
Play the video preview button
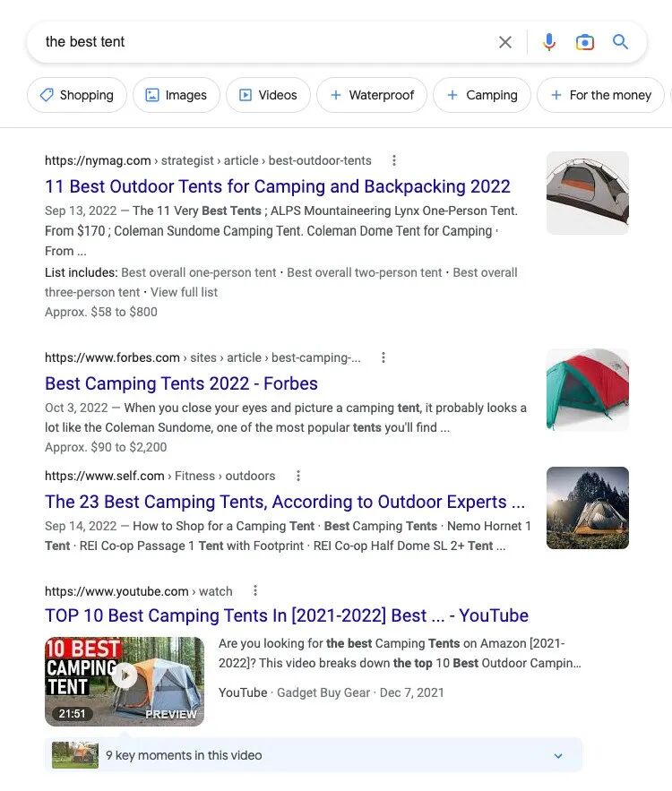(x=125, y=675)
